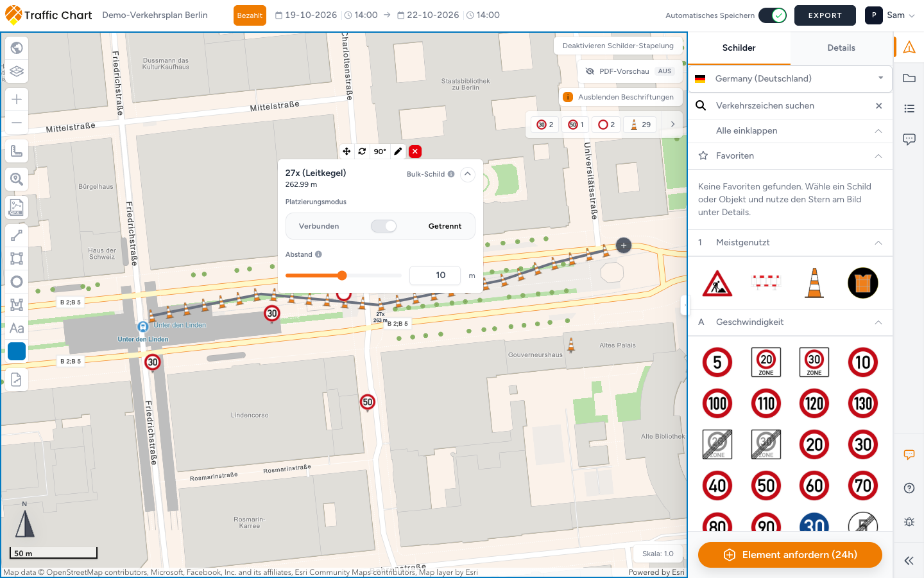Click the pencil edit icon above the popup
Viewport: 924px width, 578px height.
[398, 152]
